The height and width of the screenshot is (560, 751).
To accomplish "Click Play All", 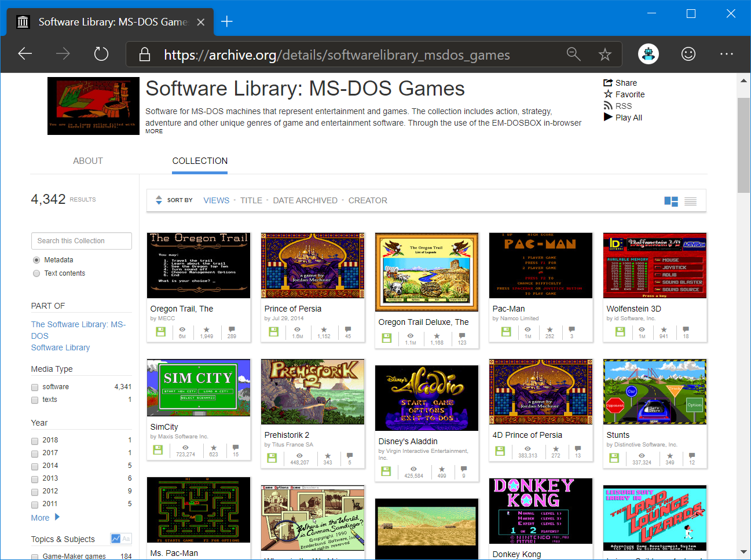I will tap(623, 118).
